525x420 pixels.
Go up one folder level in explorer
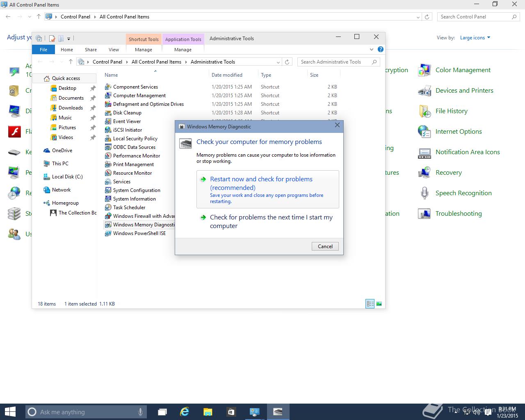click(71, 62)
